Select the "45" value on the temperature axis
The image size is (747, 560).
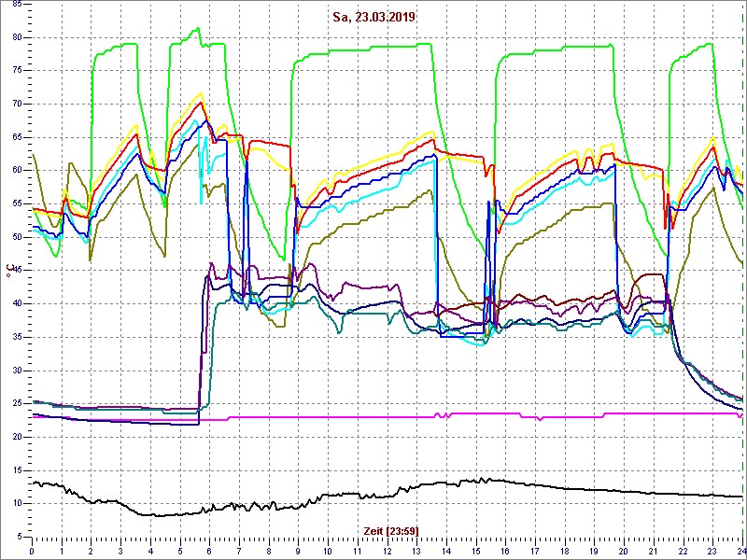point(17,271)
